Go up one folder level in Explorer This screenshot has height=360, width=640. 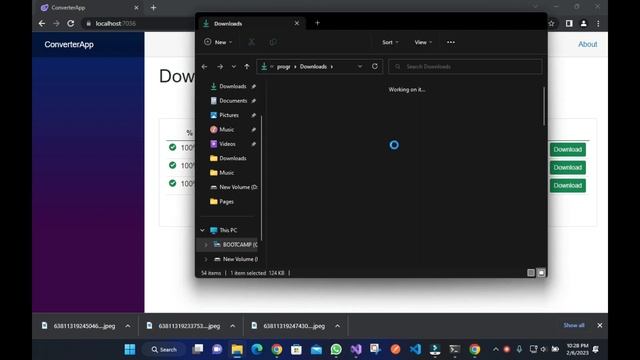pos(247,67)
